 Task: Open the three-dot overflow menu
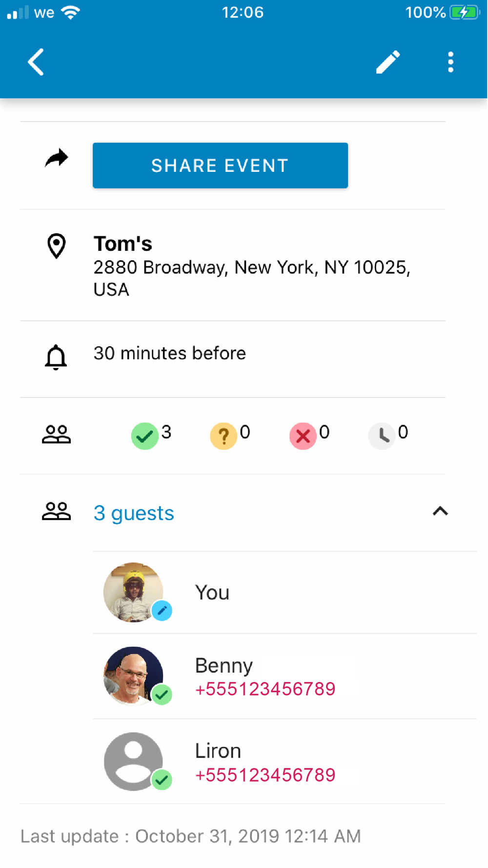[x=450, y=62]
